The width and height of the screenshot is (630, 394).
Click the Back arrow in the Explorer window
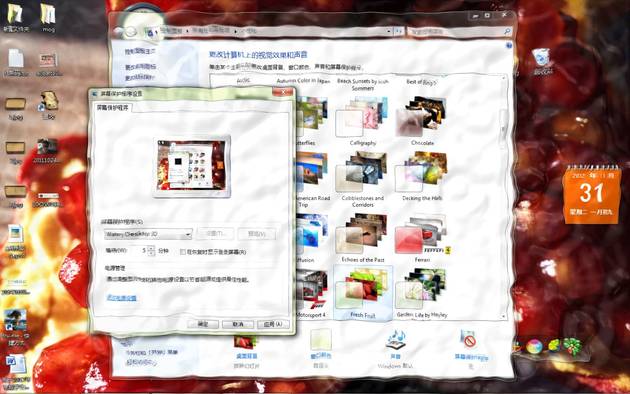tap(119, 31)
